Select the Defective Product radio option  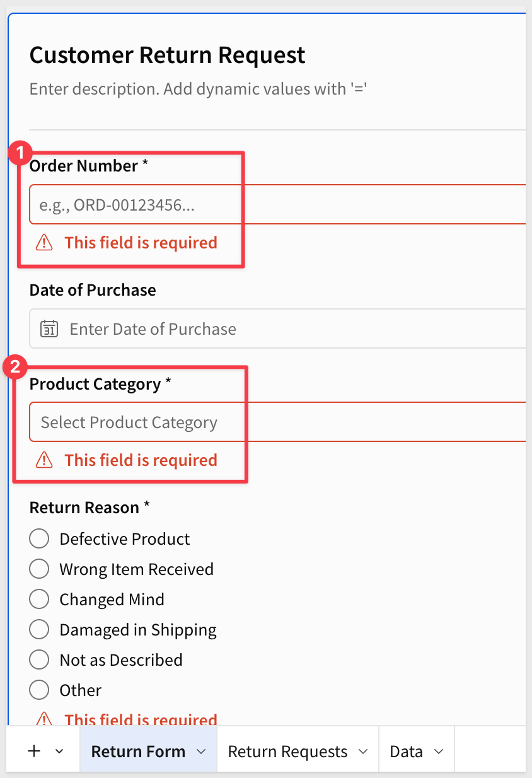click(x=39, y=539)
